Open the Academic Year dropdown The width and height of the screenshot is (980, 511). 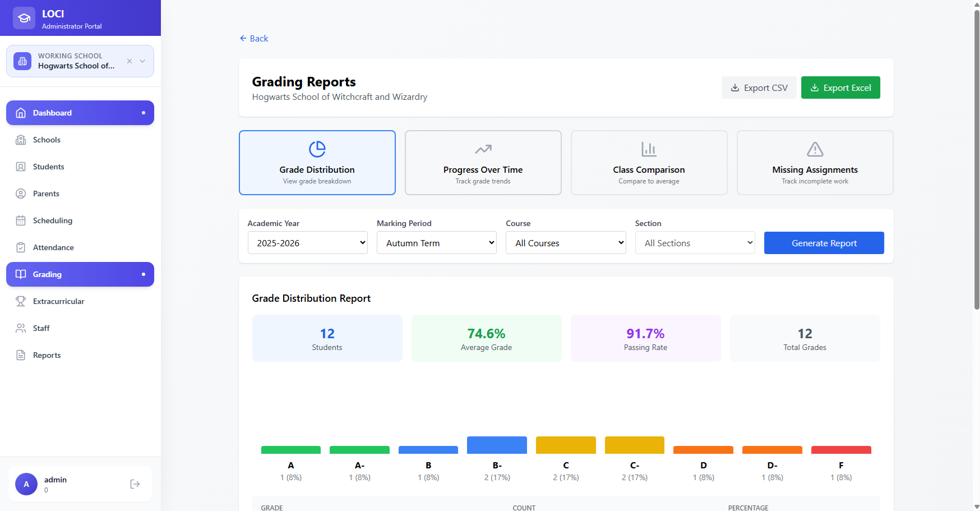point(307,243)
